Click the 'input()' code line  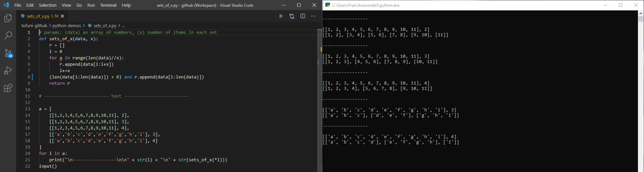point(48,166)
